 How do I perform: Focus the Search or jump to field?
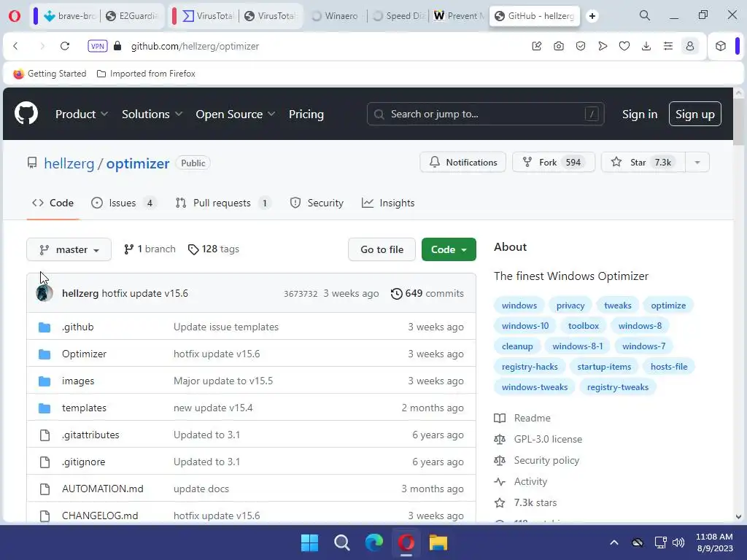click(x=485, y=114)
